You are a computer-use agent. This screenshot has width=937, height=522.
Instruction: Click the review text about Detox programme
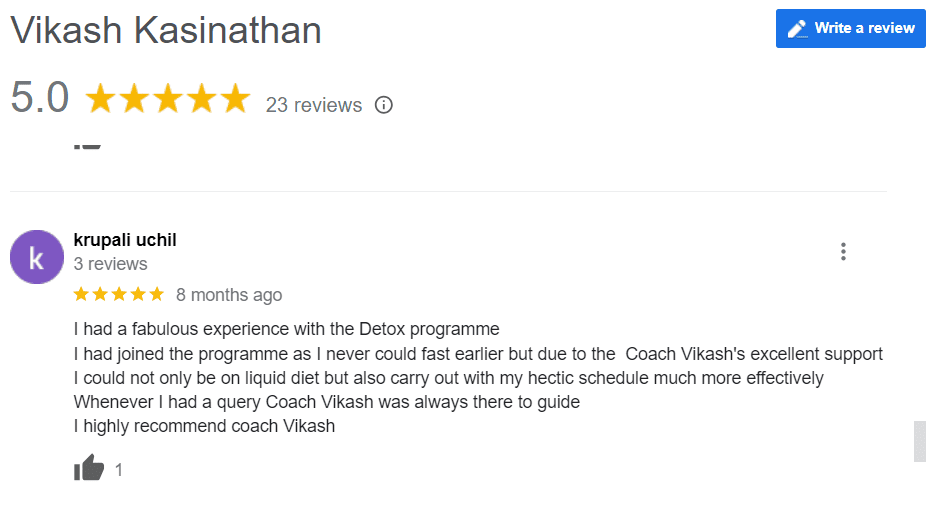click(x=477, y=377)
